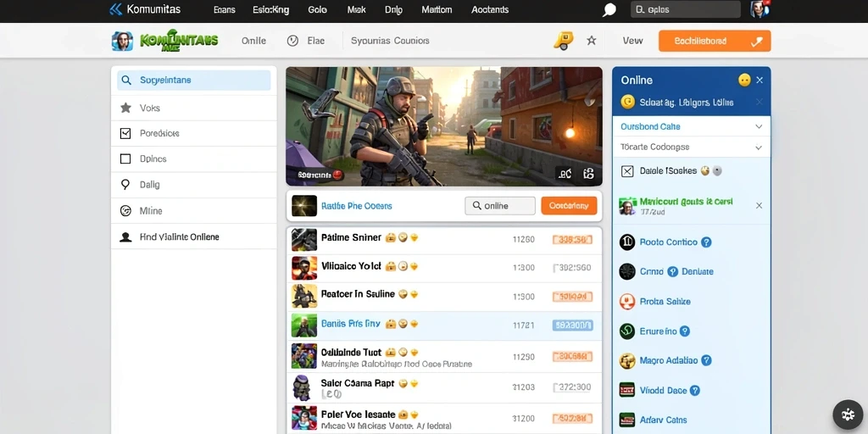Click the online search field above game list
Image resolution: width=868 pixels, height=434 pixels.
pos(500,206)
